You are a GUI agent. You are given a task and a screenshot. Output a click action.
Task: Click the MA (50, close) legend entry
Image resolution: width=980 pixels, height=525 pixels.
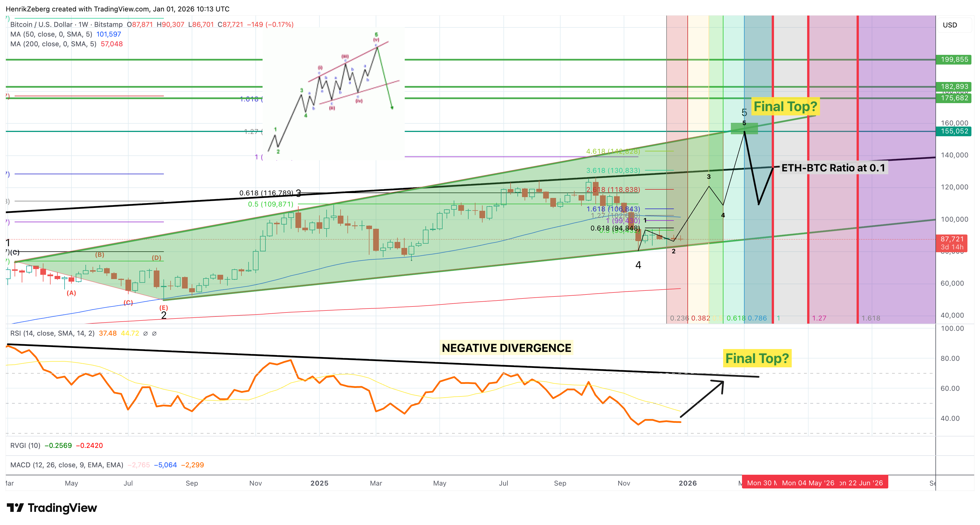(x=51, y=34)
